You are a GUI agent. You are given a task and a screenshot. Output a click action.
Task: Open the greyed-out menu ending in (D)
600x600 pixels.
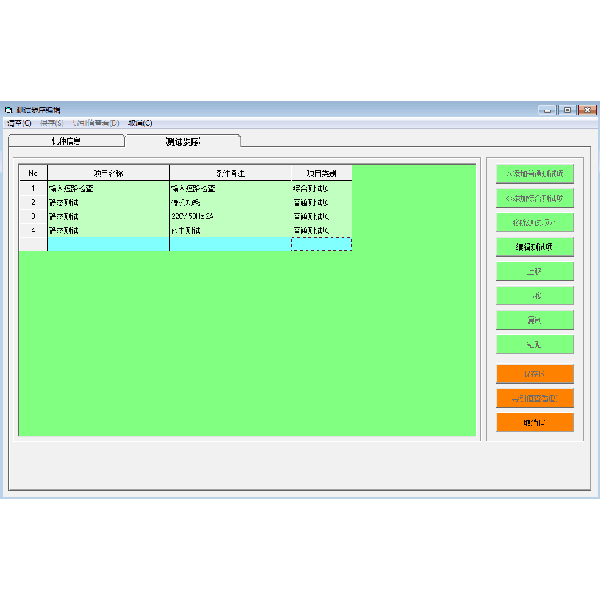pyautogui.click(x=96, y=123)
